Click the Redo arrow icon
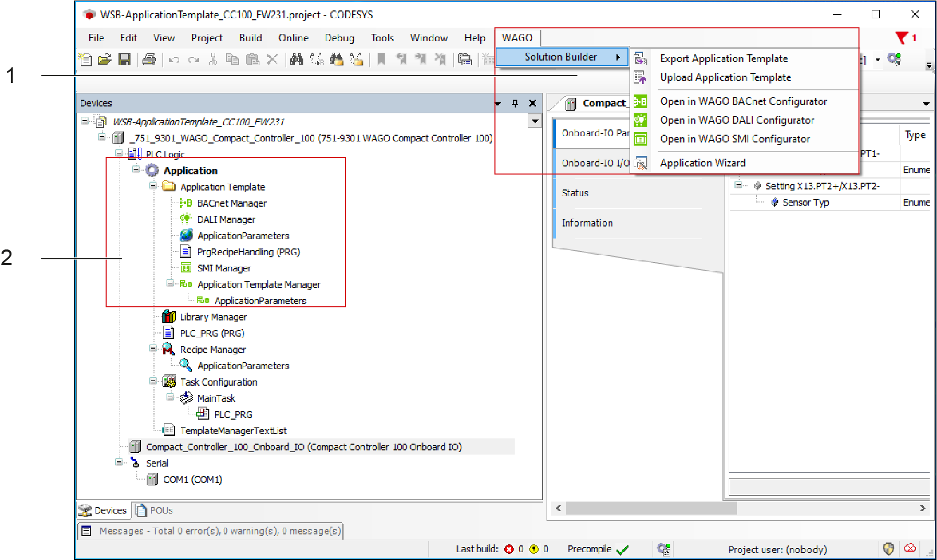This screenshot has width=937, height=560. pos(194,59)
